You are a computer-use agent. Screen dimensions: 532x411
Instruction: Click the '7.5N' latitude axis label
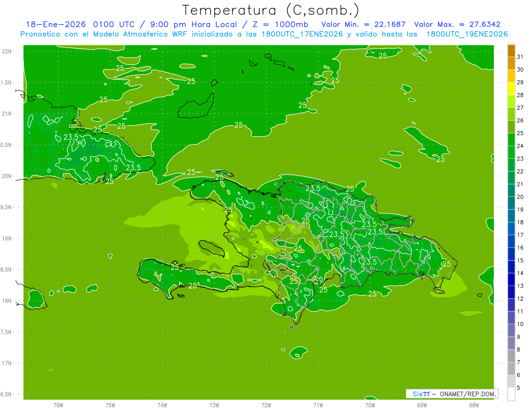coord(7,332)
